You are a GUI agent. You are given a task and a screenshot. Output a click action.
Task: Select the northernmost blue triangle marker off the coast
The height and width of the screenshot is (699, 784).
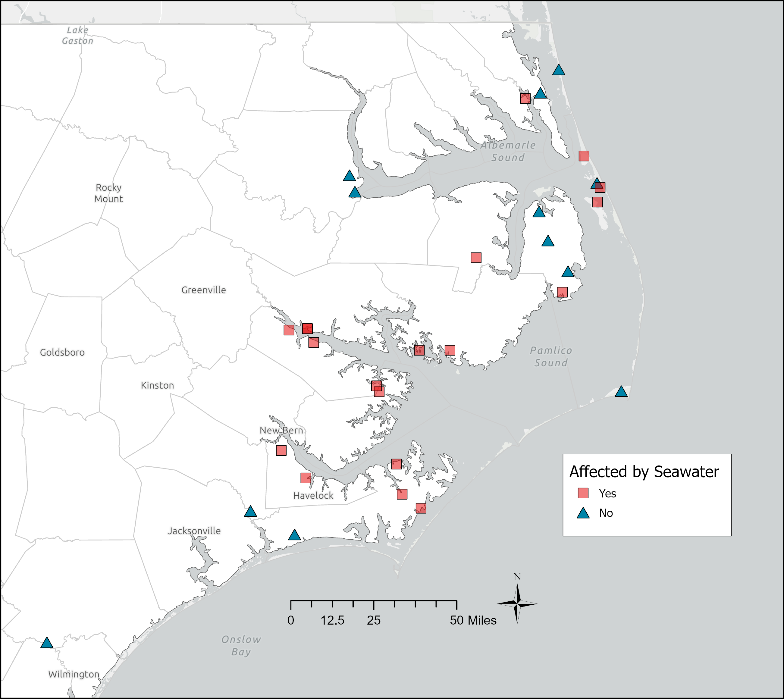pyautogui.click(x=559, y=70)
